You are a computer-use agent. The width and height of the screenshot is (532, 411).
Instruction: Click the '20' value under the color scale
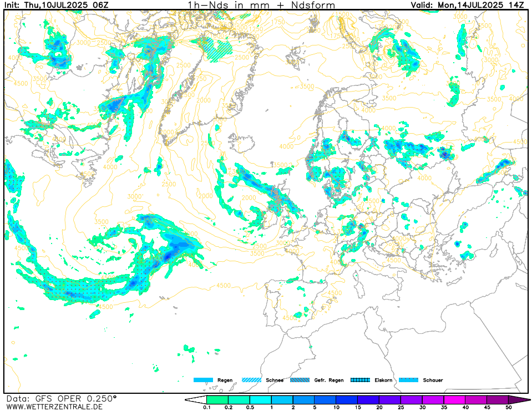pyautogui.click(x=379, y=407)
